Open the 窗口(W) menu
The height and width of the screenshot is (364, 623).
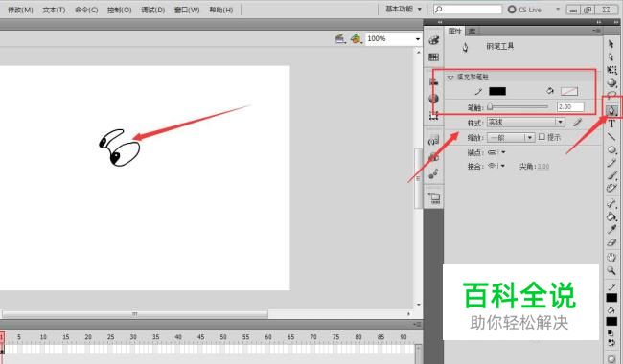click(x=187, y=10)
